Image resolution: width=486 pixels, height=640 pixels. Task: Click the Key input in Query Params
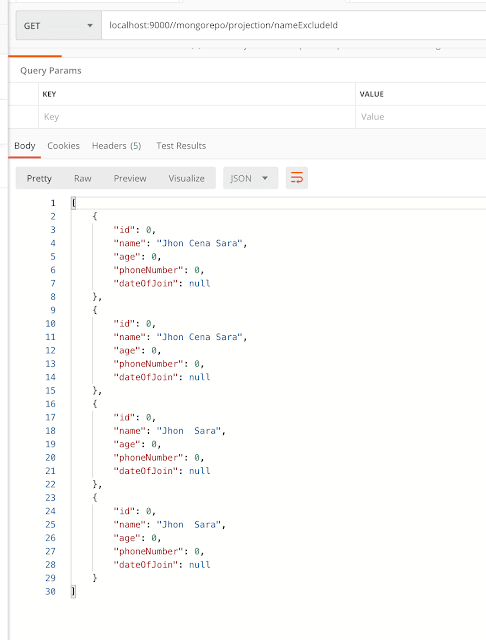click(197, 117)
